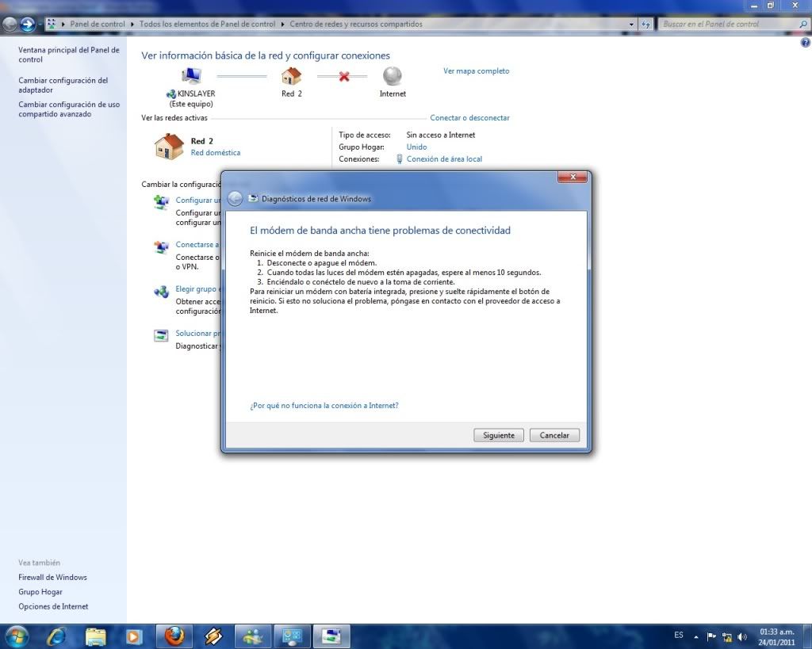Click the volume speaker icon in system tray

(742, 636)
